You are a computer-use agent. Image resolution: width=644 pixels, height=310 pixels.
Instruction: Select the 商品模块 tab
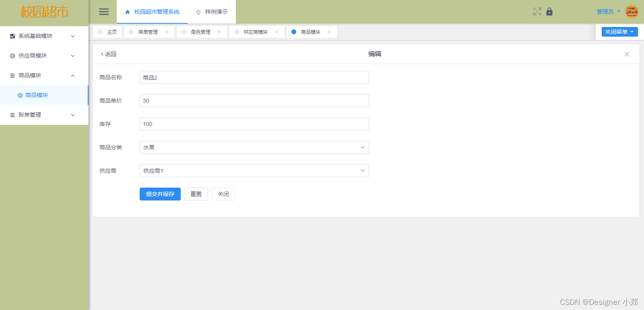click(x=312, y=32)
